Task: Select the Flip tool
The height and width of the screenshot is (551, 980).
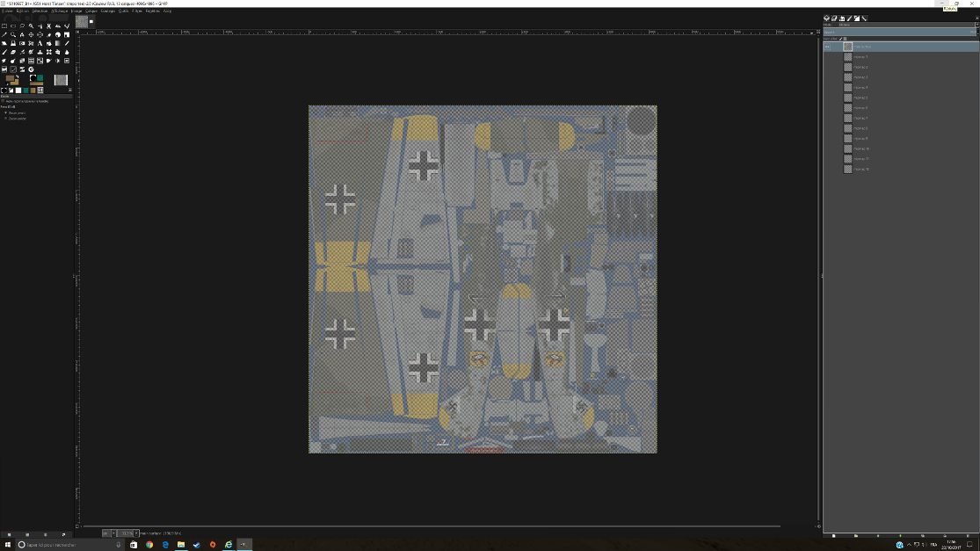Action: 22,43
